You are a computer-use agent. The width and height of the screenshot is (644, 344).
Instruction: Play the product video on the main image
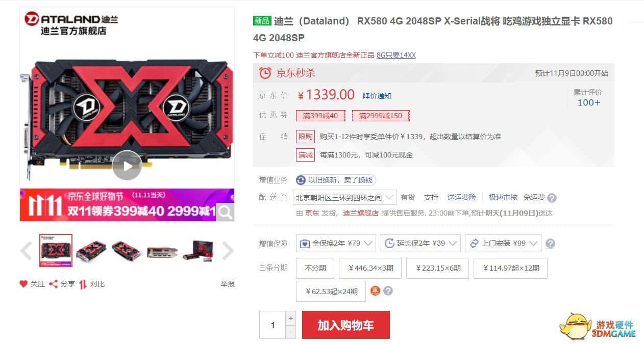coord(127,166)
